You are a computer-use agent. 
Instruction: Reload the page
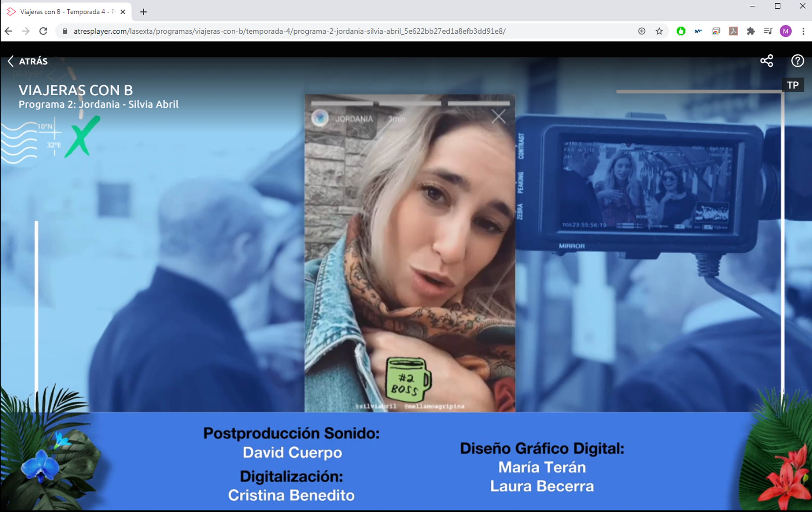click(43, 32)
